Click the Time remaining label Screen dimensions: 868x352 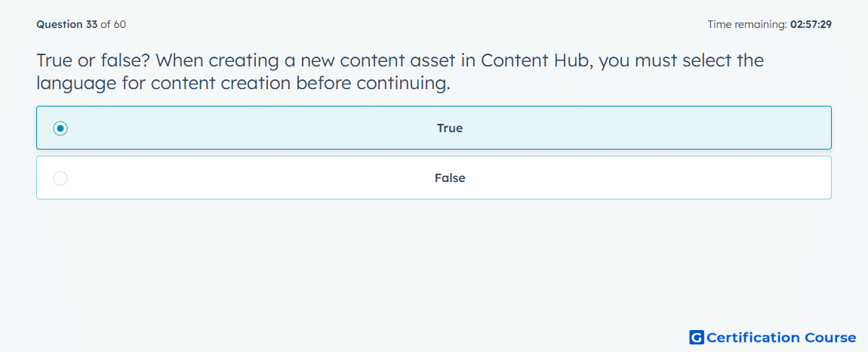(x=747, y=24)
